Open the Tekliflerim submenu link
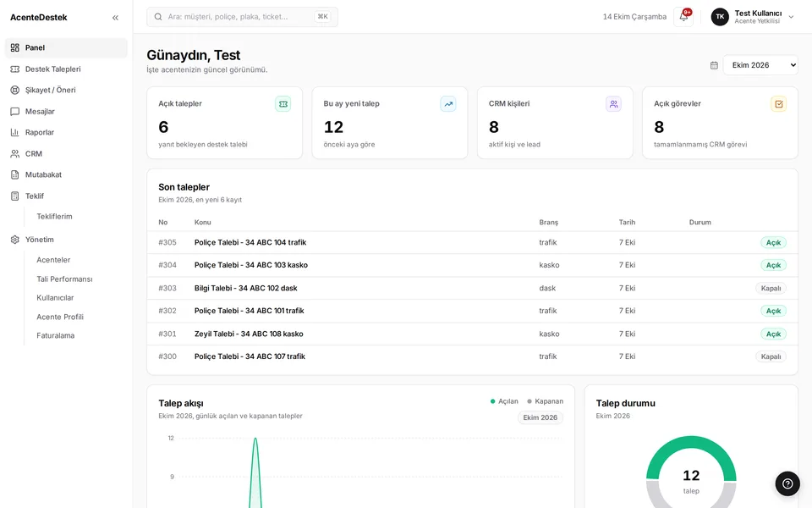Screen dimensions: 812x508 [54, 216]
